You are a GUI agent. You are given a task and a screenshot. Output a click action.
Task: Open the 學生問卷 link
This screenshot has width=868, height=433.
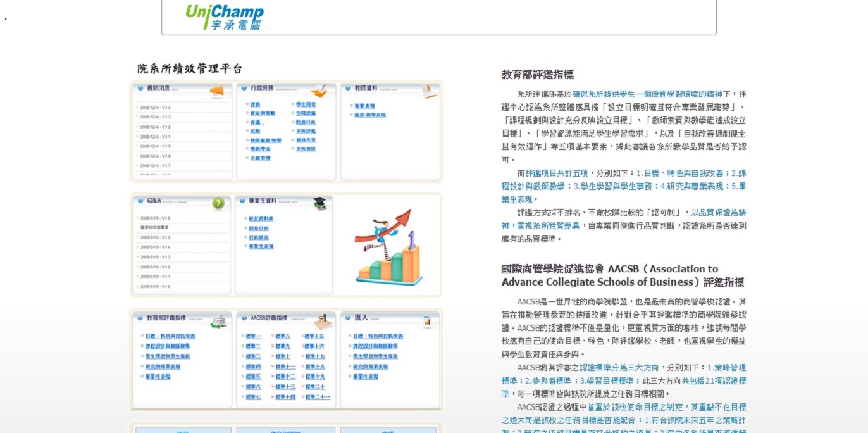click(306, 104)
